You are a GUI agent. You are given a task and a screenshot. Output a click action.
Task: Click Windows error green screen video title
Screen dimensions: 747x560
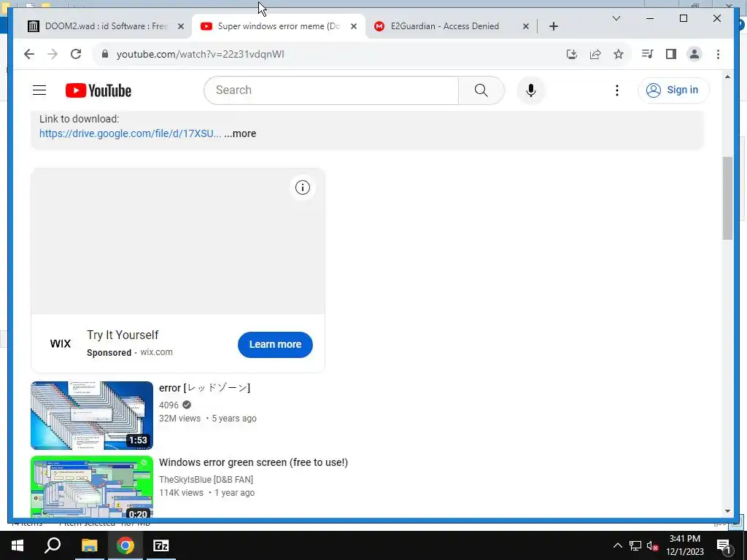point(253,462)
